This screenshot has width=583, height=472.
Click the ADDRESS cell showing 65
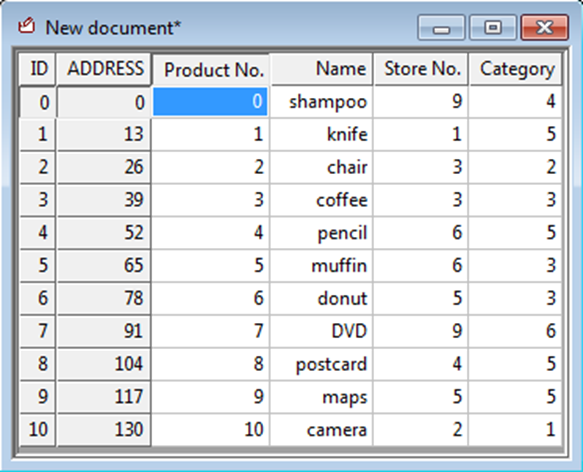(104, 266)
